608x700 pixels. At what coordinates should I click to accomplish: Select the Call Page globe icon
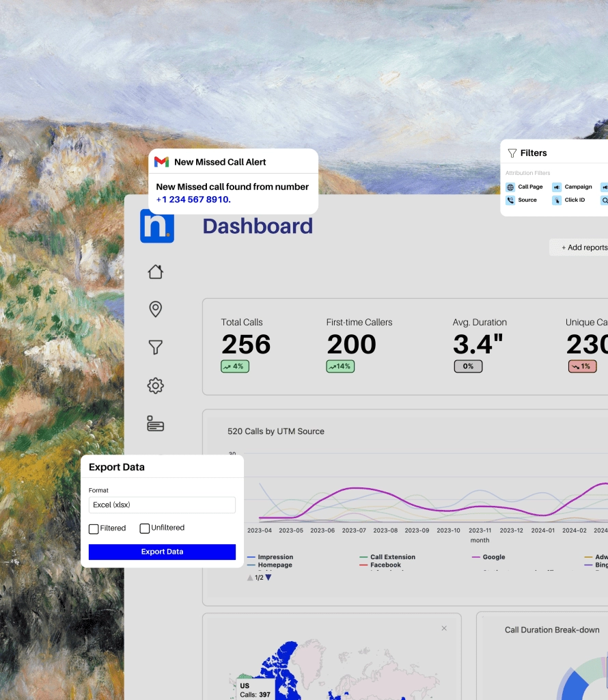point(510,187)
